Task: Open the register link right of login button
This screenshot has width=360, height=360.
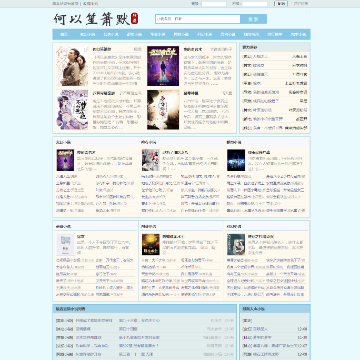Action: [300, 4]
